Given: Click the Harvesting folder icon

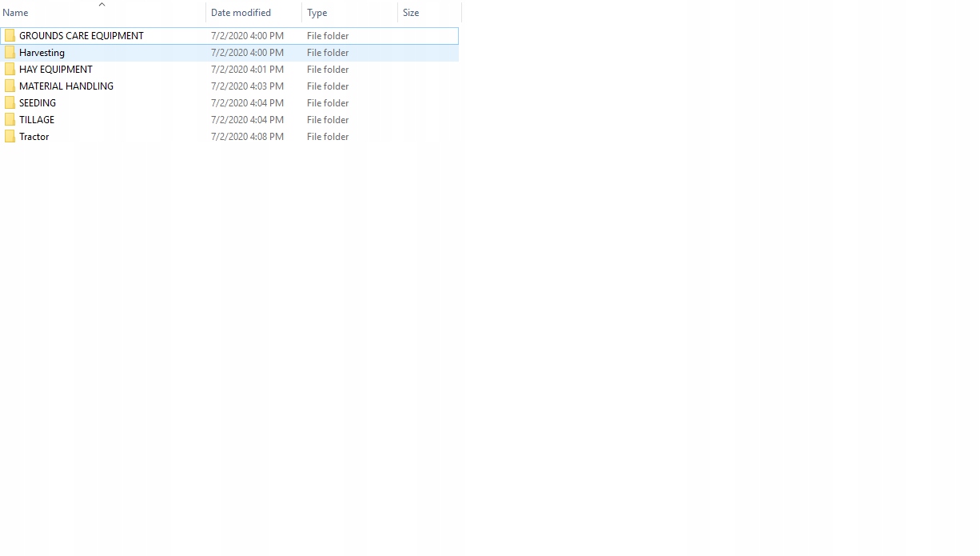Looking at the screenshot, I should [x=10, y=52].
